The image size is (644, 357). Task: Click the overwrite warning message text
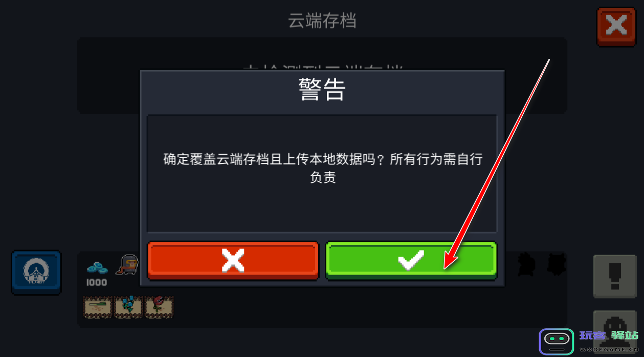[x=323, y=169]
